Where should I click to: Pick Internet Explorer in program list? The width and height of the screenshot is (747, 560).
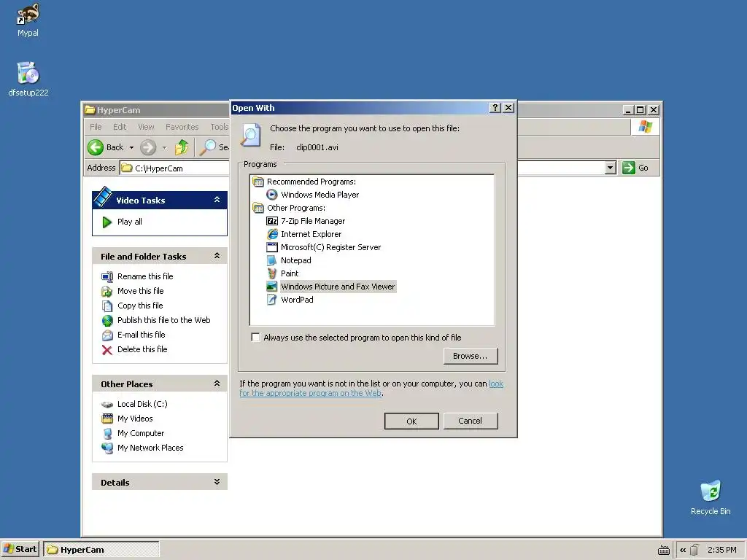coord(311,234)
